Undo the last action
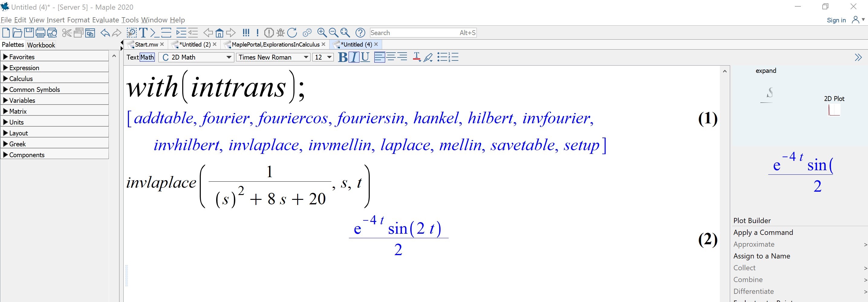 105,33
